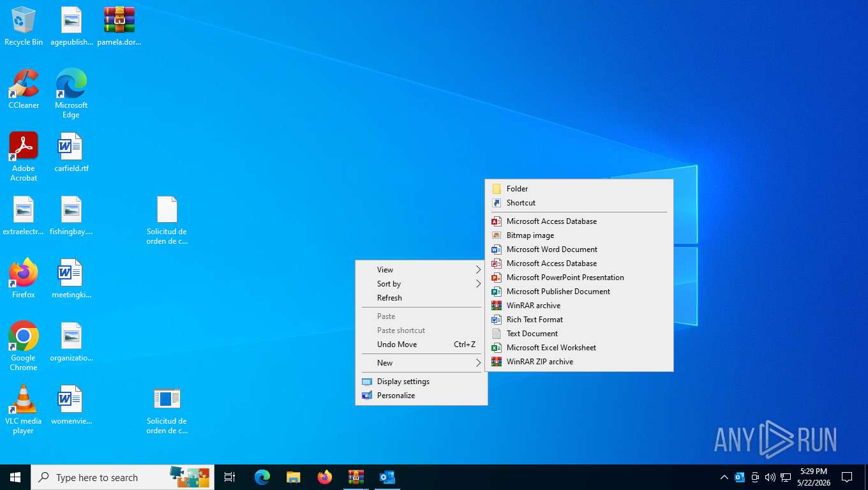
Task: Open Outlook from the taskbar
Action: (387, 477)
